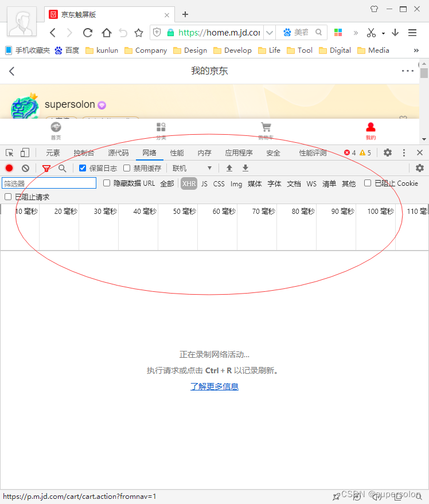Reload the page with refresh icon
The image size is (429, 504).
(x=88, y=33)
